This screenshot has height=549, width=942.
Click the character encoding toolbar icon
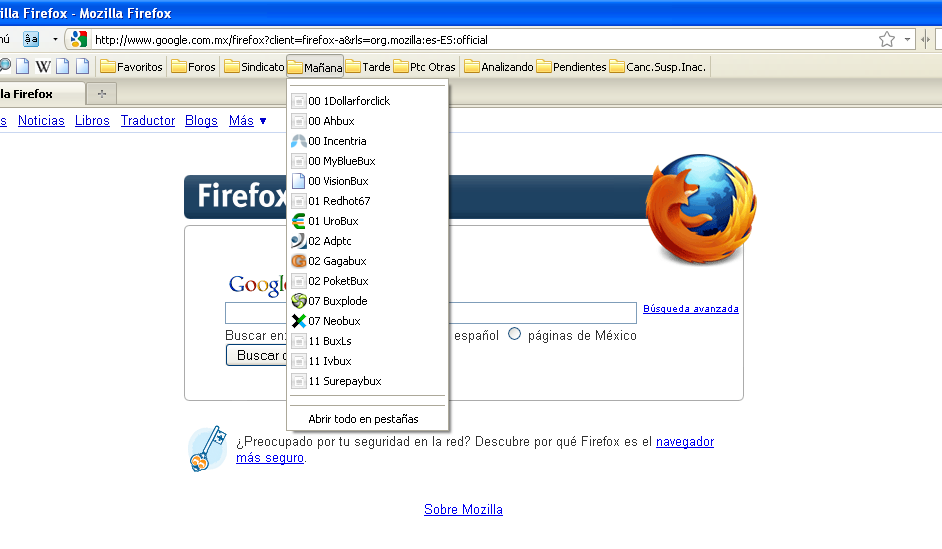[31, 40]
